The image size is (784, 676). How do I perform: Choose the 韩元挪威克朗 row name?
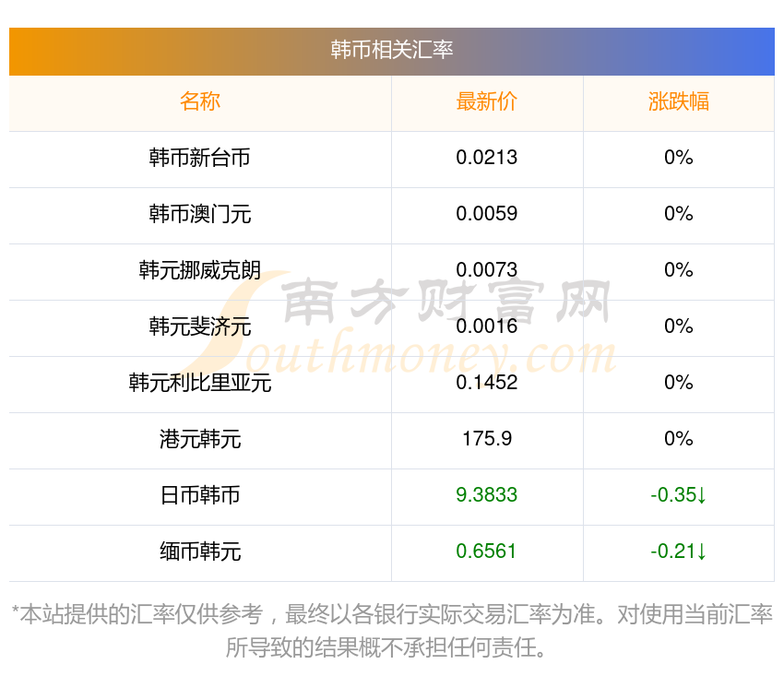point(200,270)
